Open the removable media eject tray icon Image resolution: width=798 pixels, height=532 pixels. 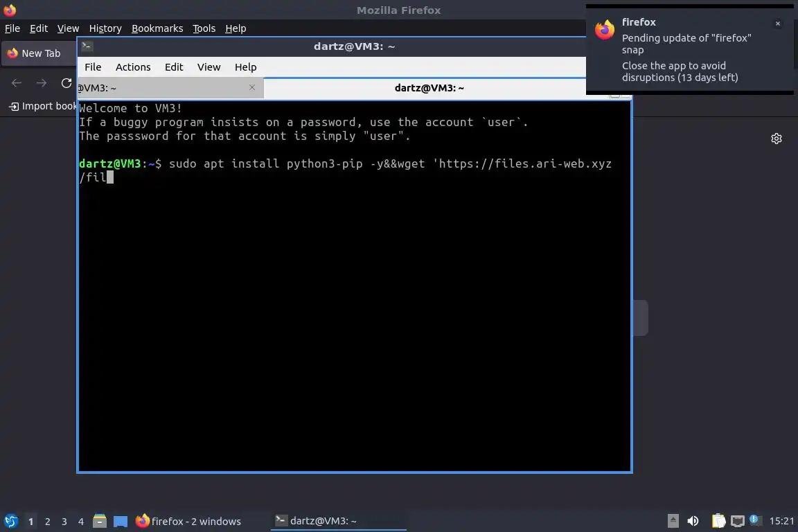click(x=673, y=521)
